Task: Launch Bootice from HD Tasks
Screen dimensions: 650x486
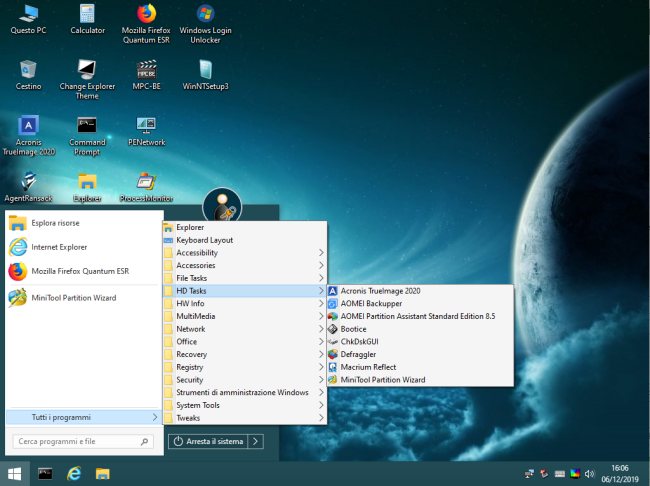Action: point(420,329)
